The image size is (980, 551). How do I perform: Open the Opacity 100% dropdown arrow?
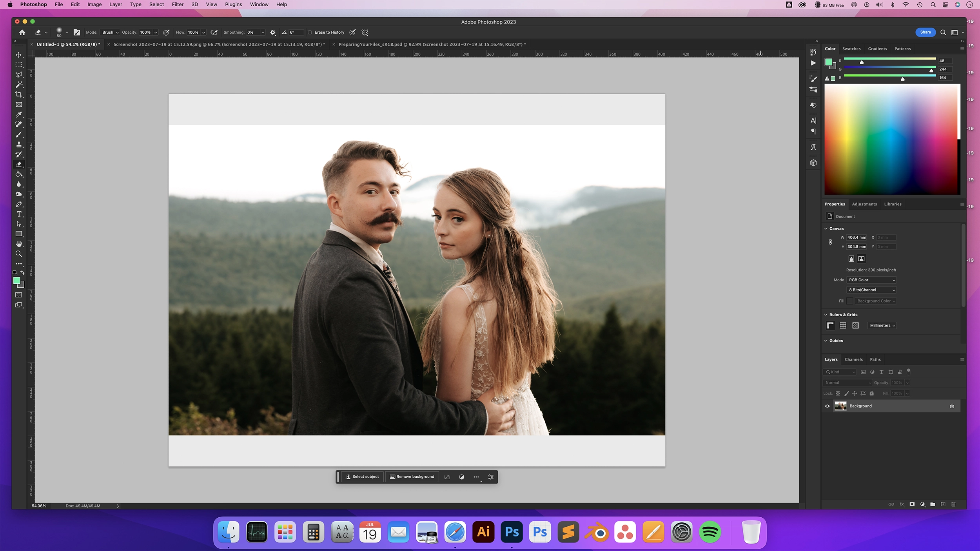(x=156, y=33)
